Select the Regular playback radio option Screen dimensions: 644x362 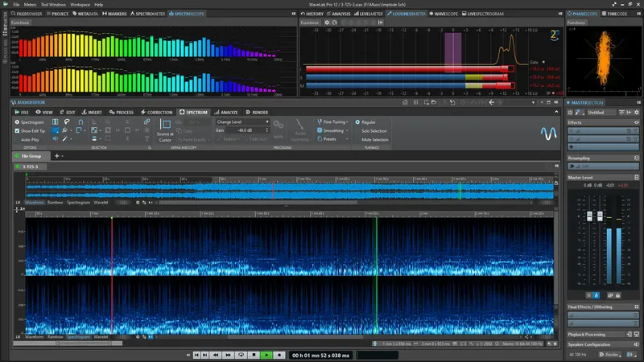(357, 121)
